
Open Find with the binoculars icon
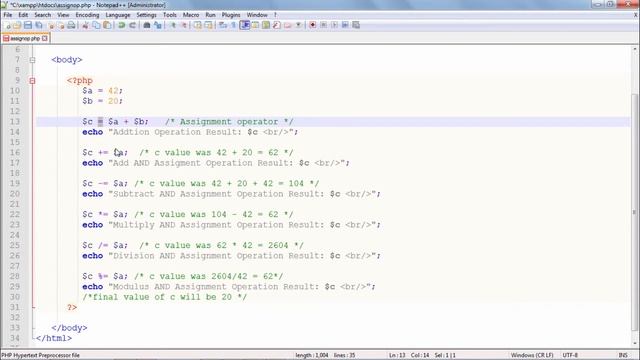point(147,25)
